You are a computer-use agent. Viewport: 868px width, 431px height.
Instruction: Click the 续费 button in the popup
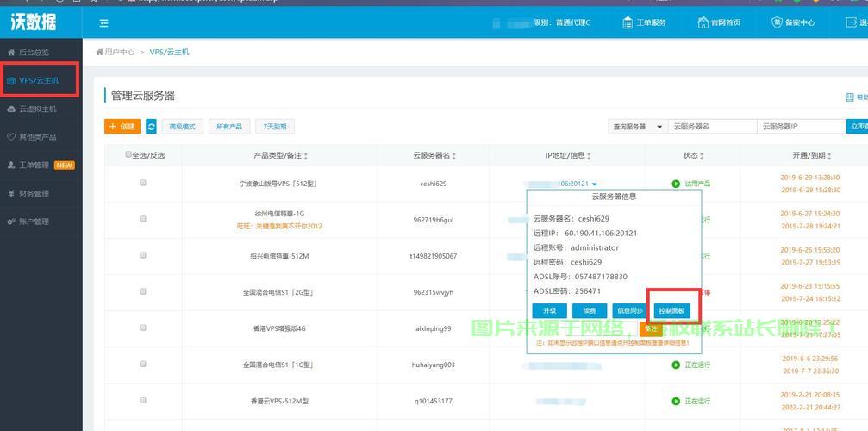(x=590, y=311)
